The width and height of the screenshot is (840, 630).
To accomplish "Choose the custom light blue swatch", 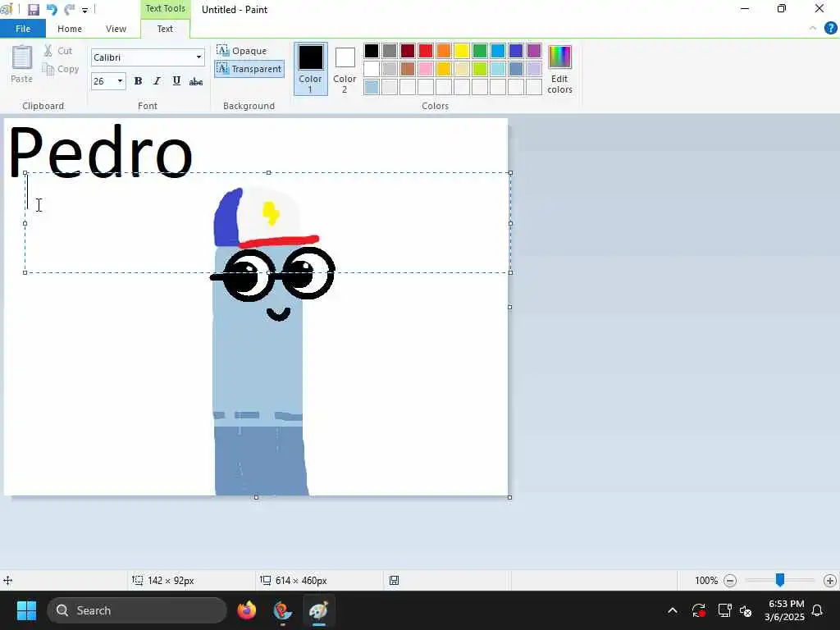I will click(x=372, y=87).
